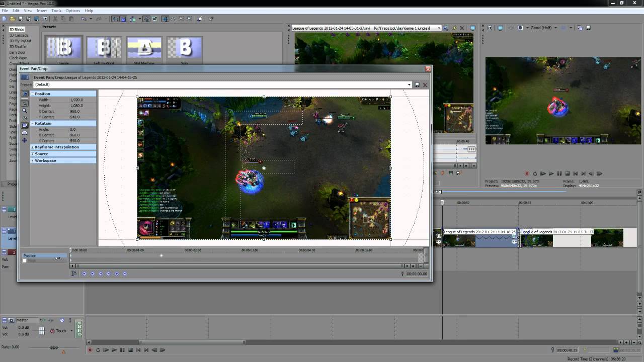Open Trimmer media file dropdown

pyautogui.click(x=439, y=28)
